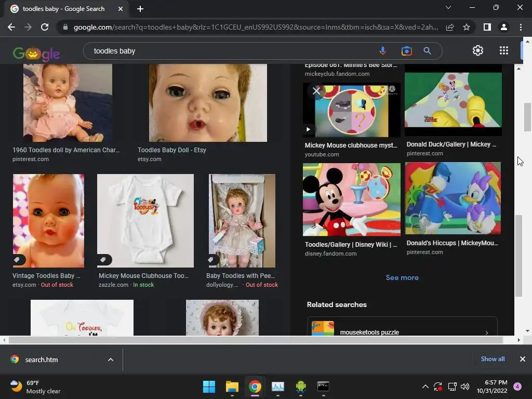532x399 pixels.
Task: Expand the mouseketools puzzle chevron
Action: tap(487, 333)
